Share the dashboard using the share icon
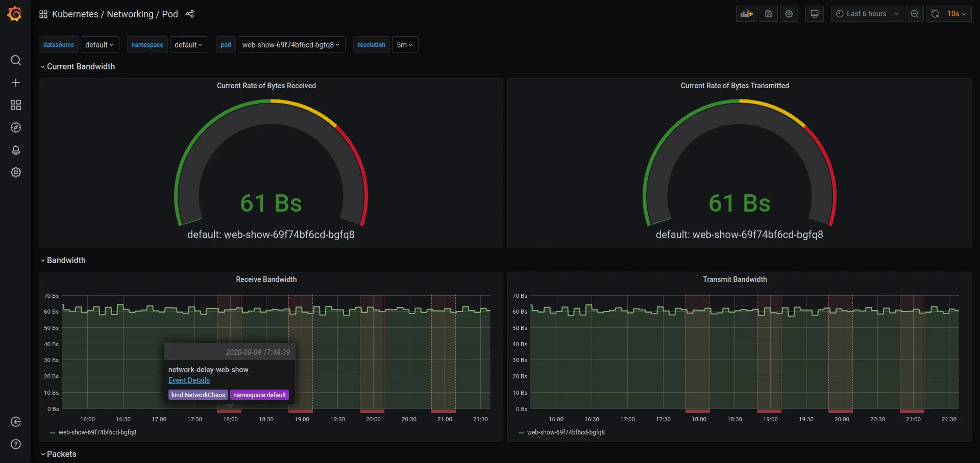This screenshot has height=463, width=980. [x=190, y=14]
